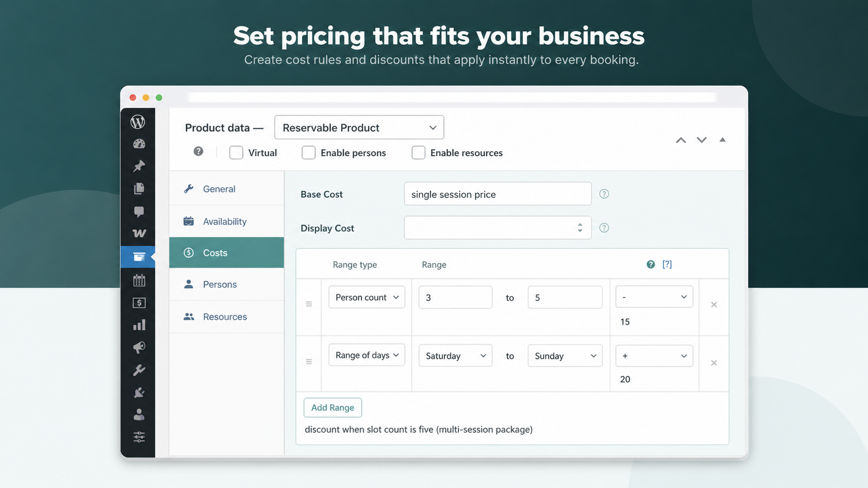Enable the Virtual checkbox

[x=236, y=153]
